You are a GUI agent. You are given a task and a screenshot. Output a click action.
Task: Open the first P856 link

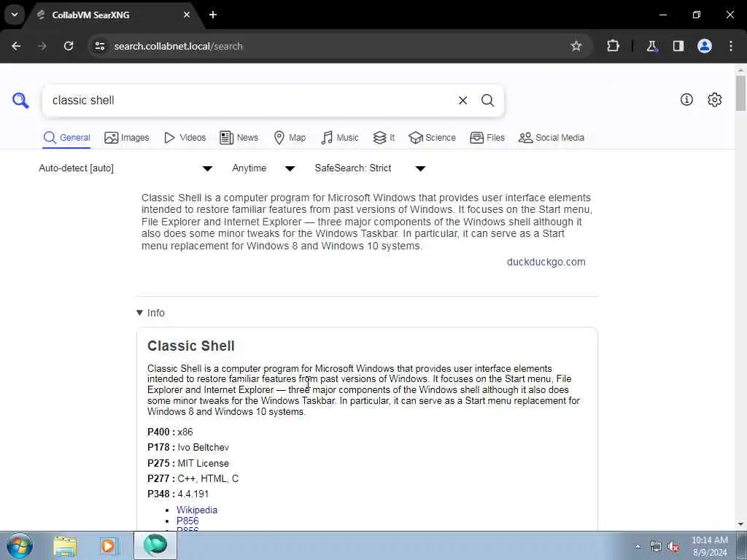tap(187, 521)
